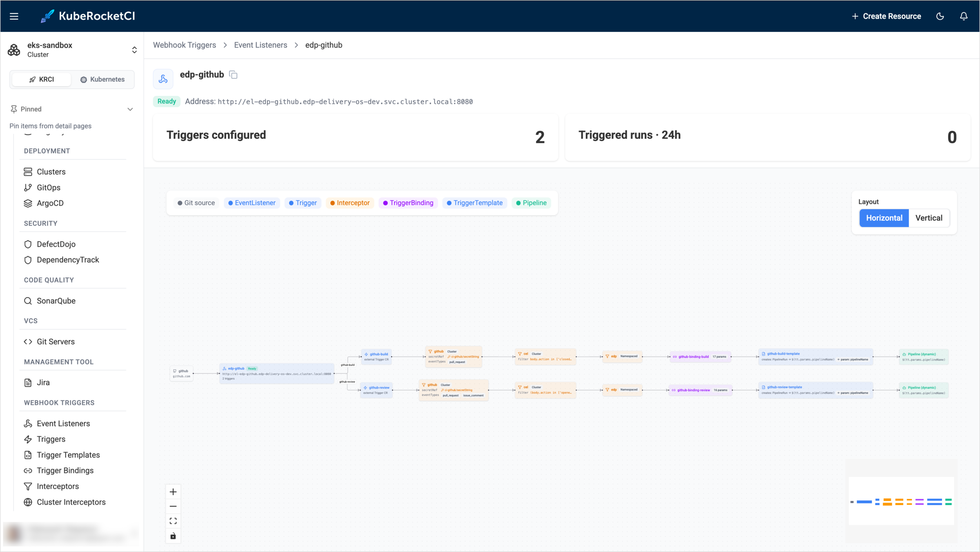Click the Interceptor legend chip
Image resolution: width=980 pixels, height=552 pixels.
tap(350, 203)
